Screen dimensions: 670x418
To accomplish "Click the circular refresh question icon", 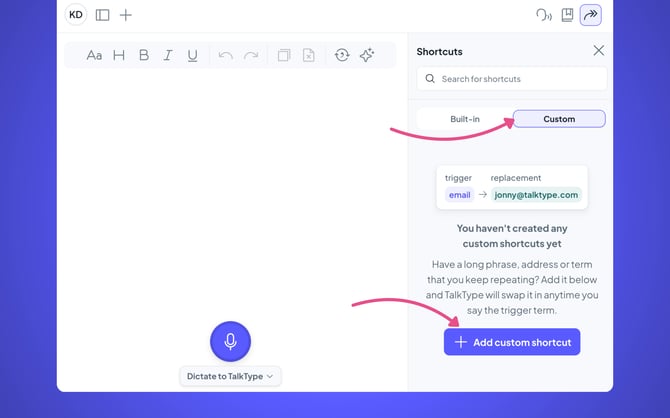I will [342, 55].
